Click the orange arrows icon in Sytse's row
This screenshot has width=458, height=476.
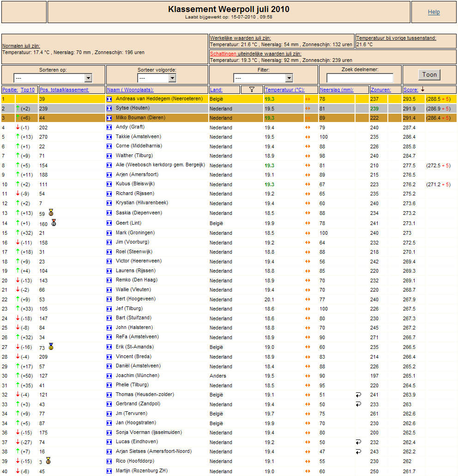308,109
